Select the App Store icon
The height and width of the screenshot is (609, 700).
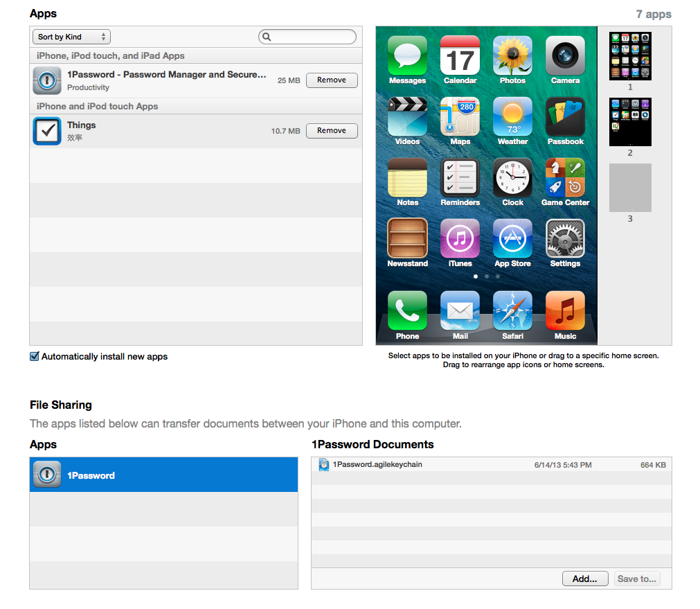click(512, 238)
